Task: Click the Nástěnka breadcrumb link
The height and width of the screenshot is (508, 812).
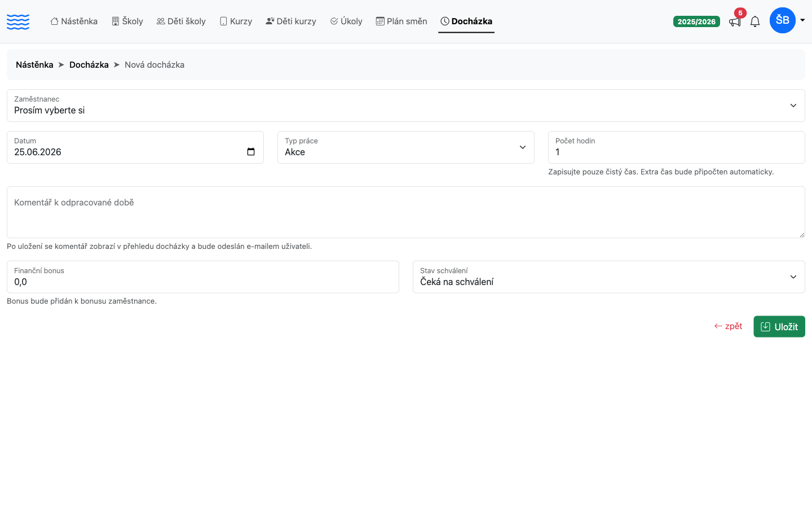Action: 34,65
